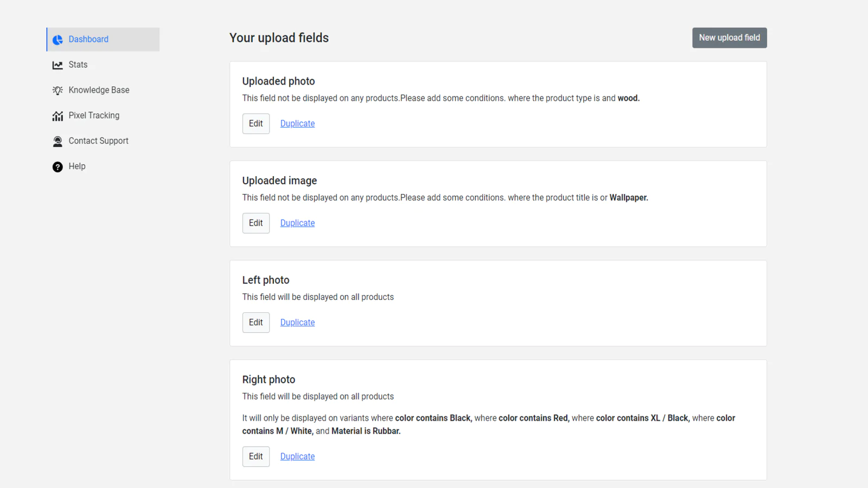Edit the Uploaded image field
The height and width of the screenshot is (488, 868).
click(256, 223)
